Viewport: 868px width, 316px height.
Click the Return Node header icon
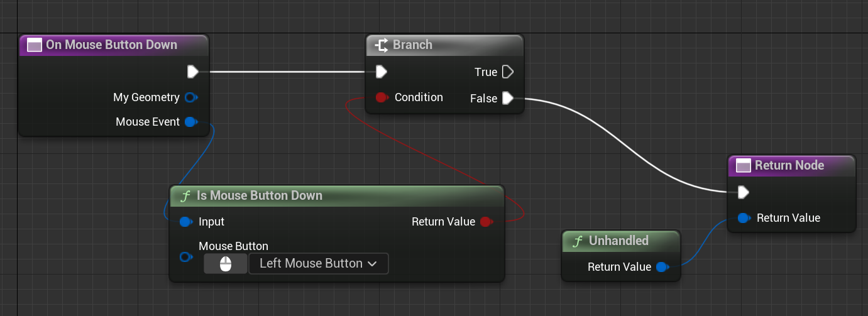pyautogui.click(x=744, y=165)
